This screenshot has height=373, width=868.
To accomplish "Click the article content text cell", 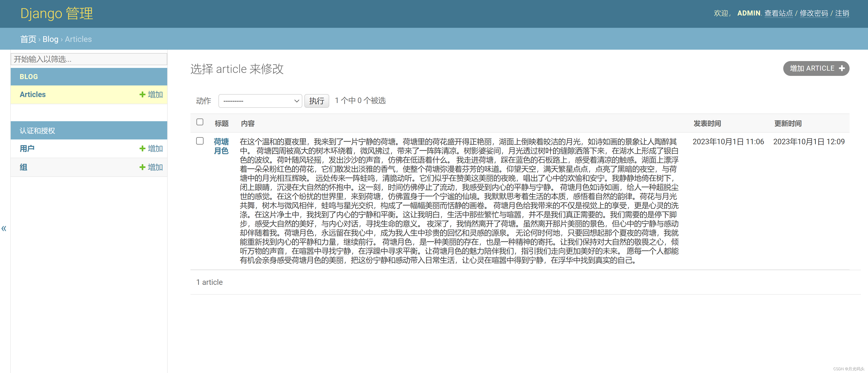I will tap(459, 201).
